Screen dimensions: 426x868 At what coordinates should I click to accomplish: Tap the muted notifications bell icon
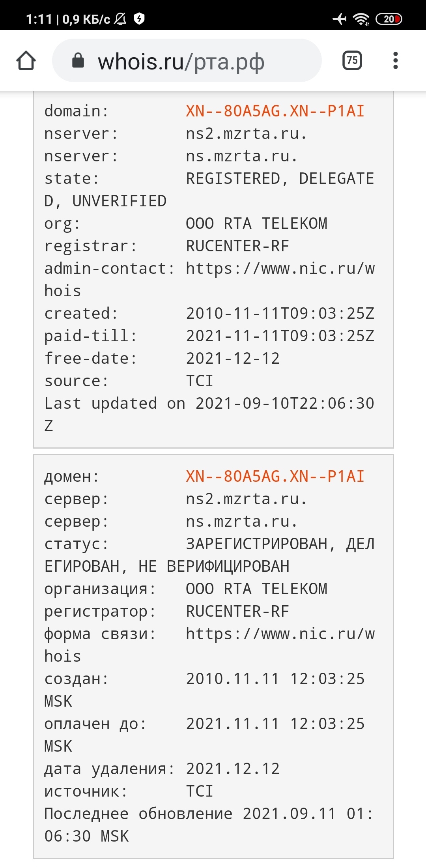[120, 19]
